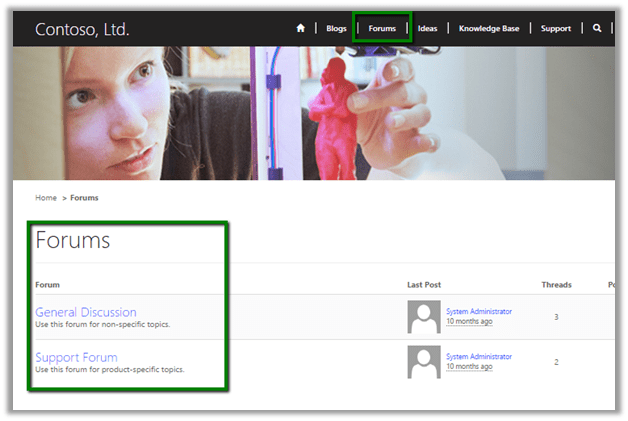This screenshot has height=421, width=628.
Task: Select the Forums navigation item
Action: pos(382,28)
